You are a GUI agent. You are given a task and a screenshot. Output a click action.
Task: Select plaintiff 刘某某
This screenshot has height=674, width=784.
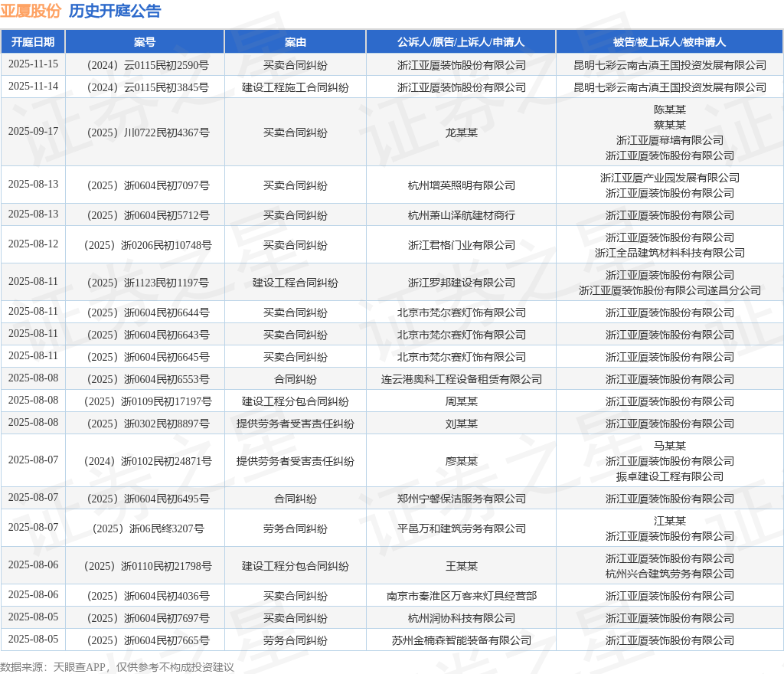[x=461, y=424]
